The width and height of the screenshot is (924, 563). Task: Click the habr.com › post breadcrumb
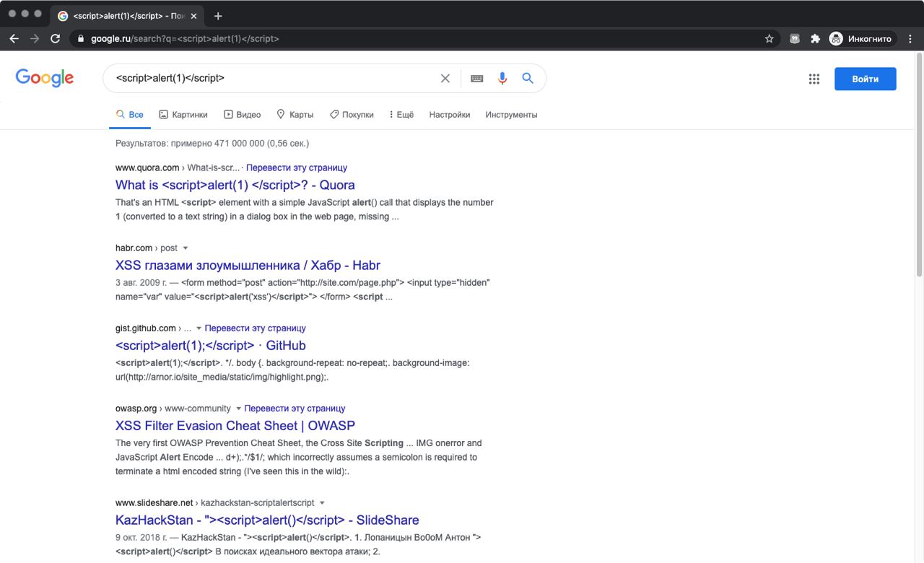pyautogui.click(x=147, y=248)
